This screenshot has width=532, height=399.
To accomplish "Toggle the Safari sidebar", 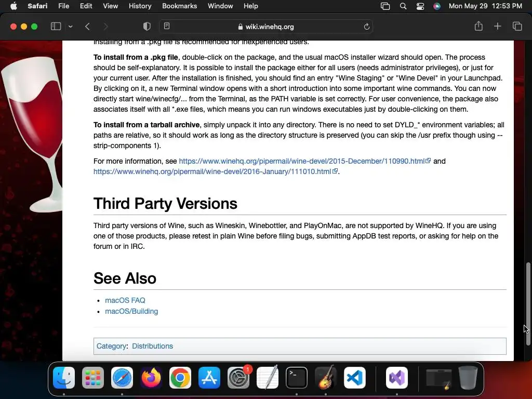I will (56, 26).
